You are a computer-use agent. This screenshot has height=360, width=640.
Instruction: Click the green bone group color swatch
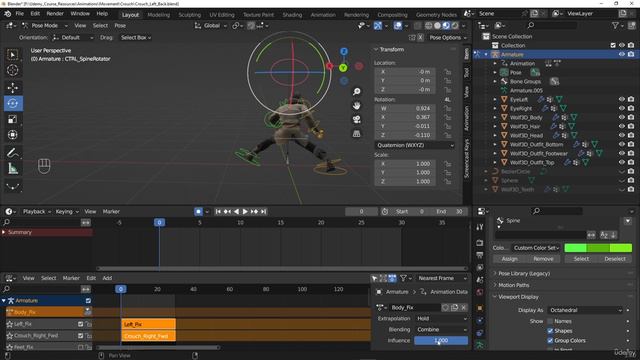[598, 248]
